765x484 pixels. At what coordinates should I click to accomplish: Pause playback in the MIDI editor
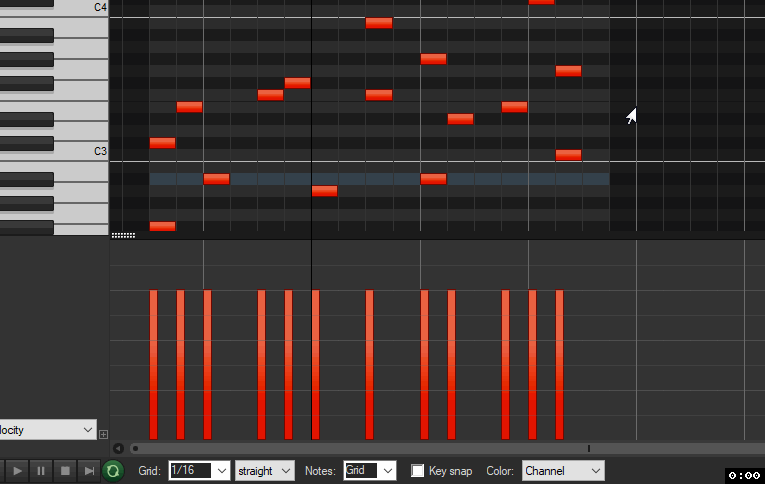pos(41,471)
